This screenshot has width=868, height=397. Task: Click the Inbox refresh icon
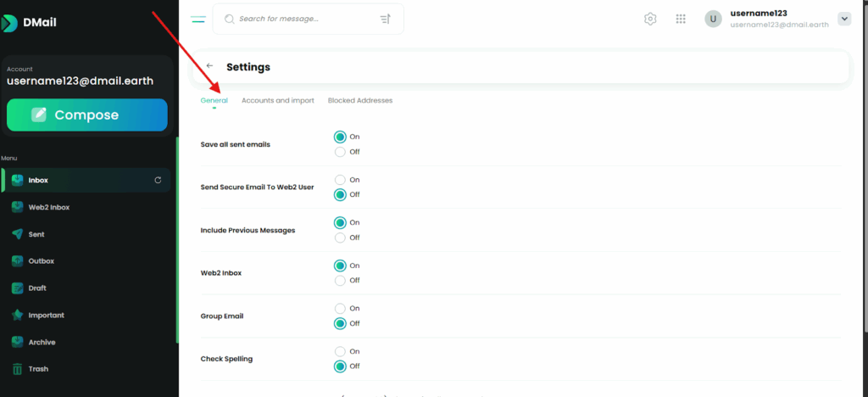tap(158, 180)
